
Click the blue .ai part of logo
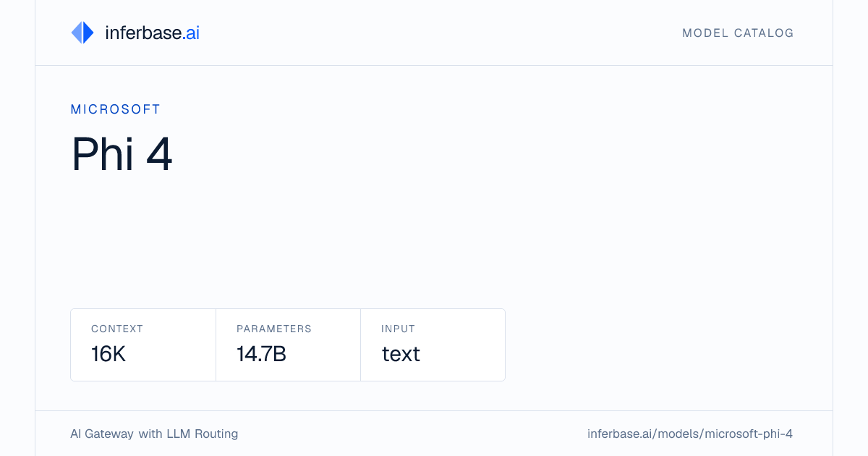pos(191,33)
